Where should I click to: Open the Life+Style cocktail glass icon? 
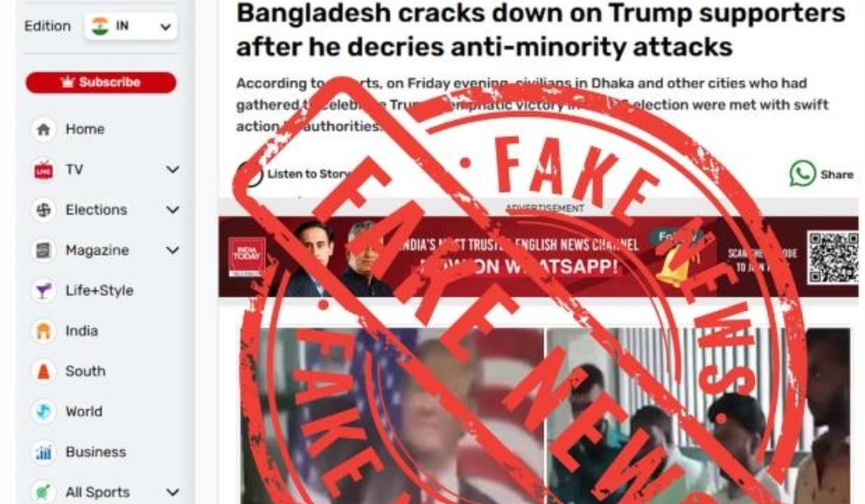tap(43, 291)
